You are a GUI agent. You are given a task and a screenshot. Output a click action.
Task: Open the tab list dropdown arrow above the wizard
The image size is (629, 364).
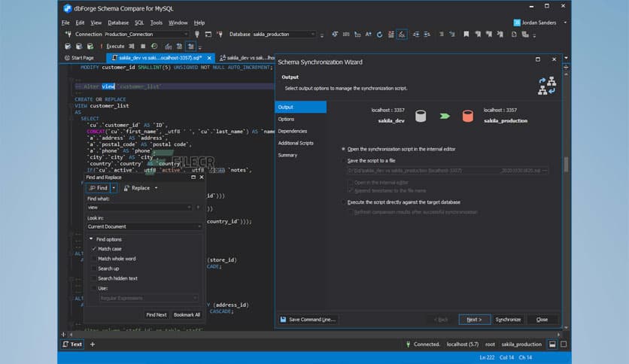pyautogui.click(x=566, y=58)
